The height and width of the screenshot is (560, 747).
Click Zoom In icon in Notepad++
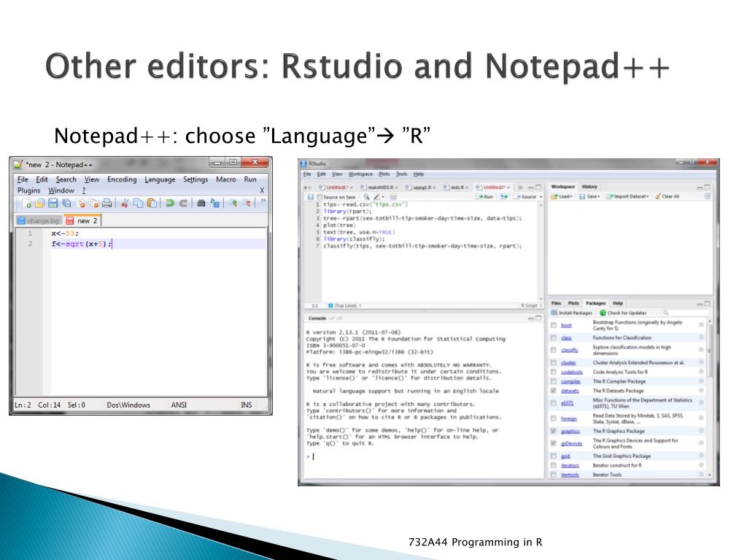(233, 204)
